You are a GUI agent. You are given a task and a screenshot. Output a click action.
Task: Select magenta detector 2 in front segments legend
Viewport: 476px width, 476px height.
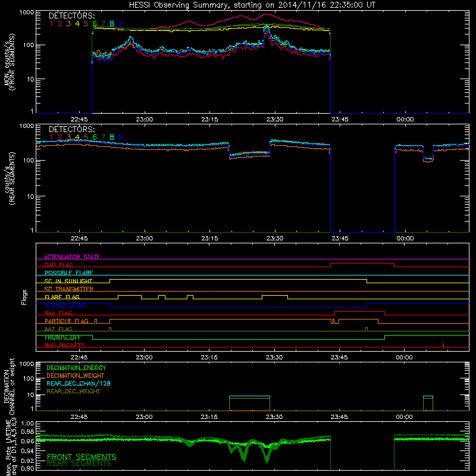pos(60,23)
